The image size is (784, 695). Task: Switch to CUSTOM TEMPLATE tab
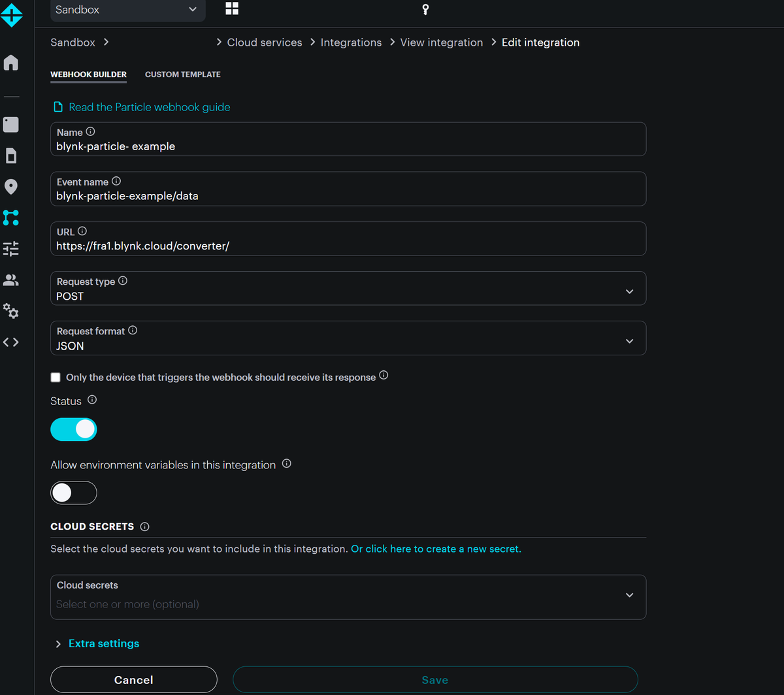[x=183, y=74]
